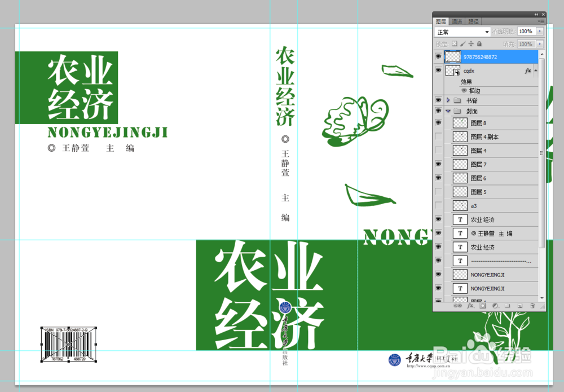
Task: Open the opacity (不透明度) slider arrow
Action: point(540,32)
